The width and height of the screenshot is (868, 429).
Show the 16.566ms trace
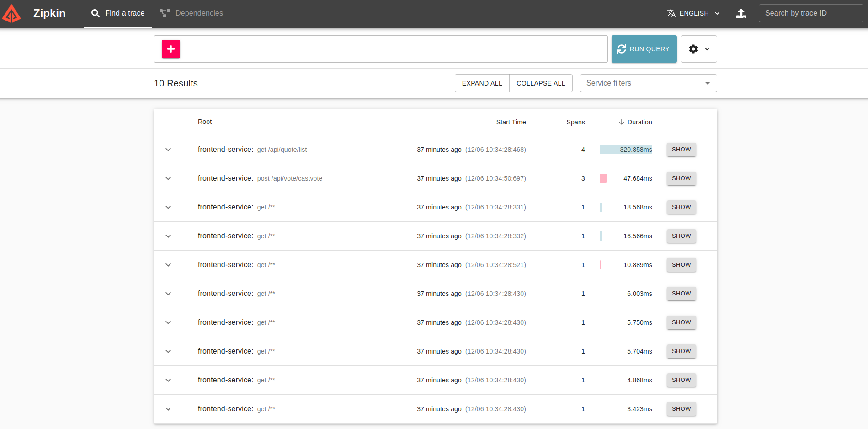681,236
